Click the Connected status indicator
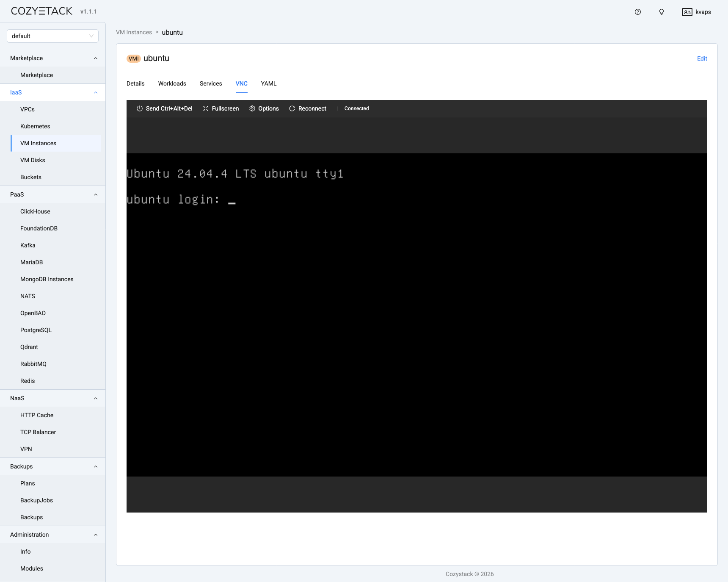The image size is (728, 582). (356, 108)
